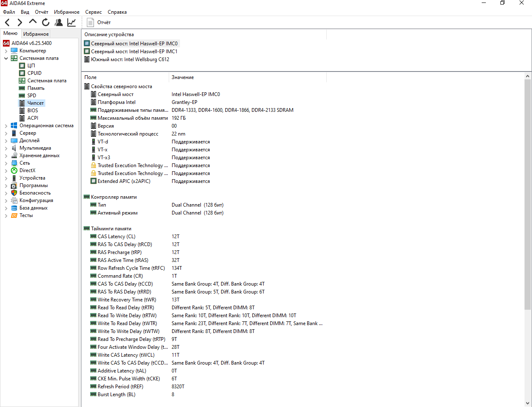Expand the Операционная система tree node
The image size is (532, 407).
(x=6, y=126)
